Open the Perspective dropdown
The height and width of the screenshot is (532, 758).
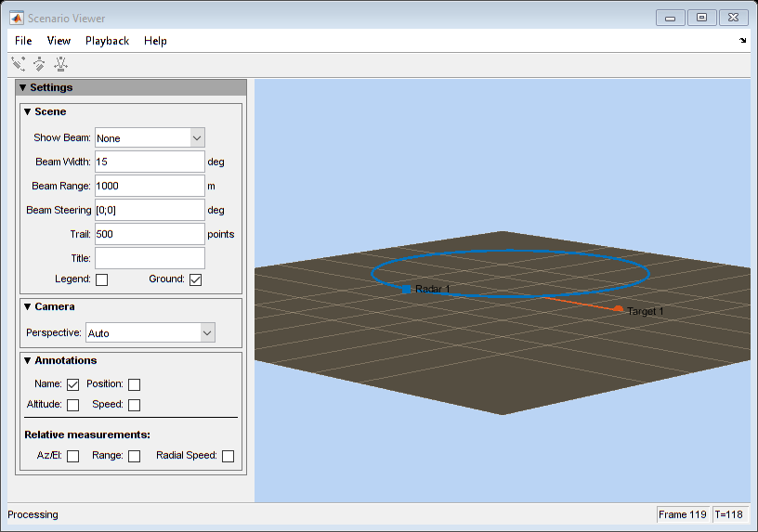coord(150,333)
